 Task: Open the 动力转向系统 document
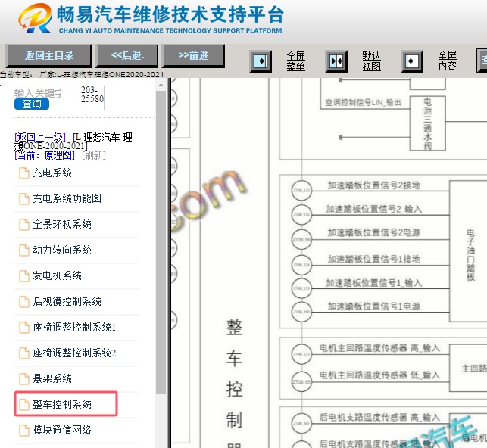click(x=62, y=250)
